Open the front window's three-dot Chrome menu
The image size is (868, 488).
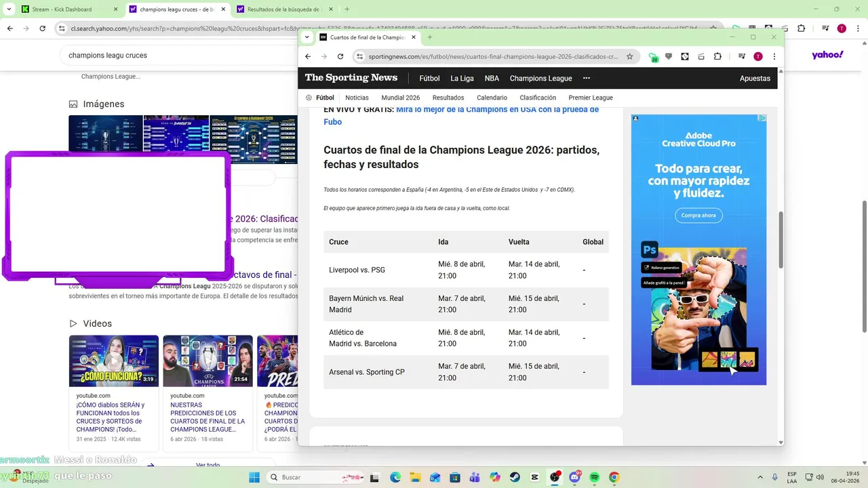[773, 57]
